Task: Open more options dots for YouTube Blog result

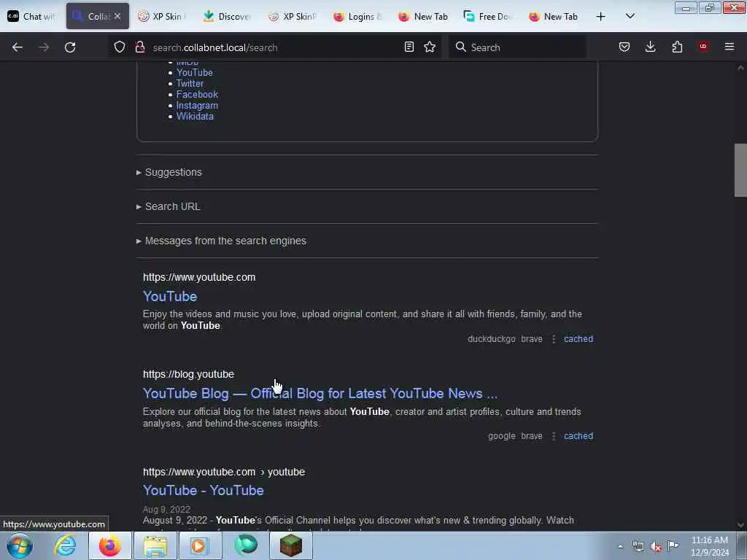Action: 554,436
